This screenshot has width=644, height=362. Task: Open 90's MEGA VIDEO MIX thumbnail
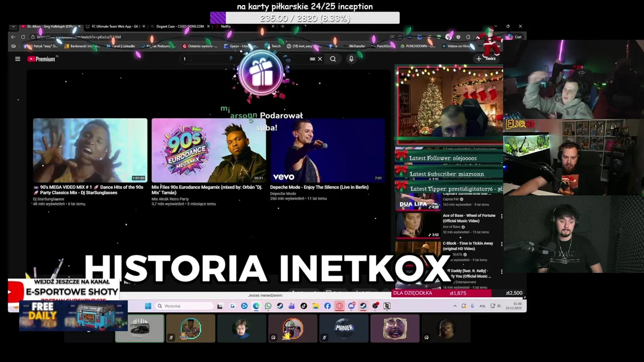[90, 150]
